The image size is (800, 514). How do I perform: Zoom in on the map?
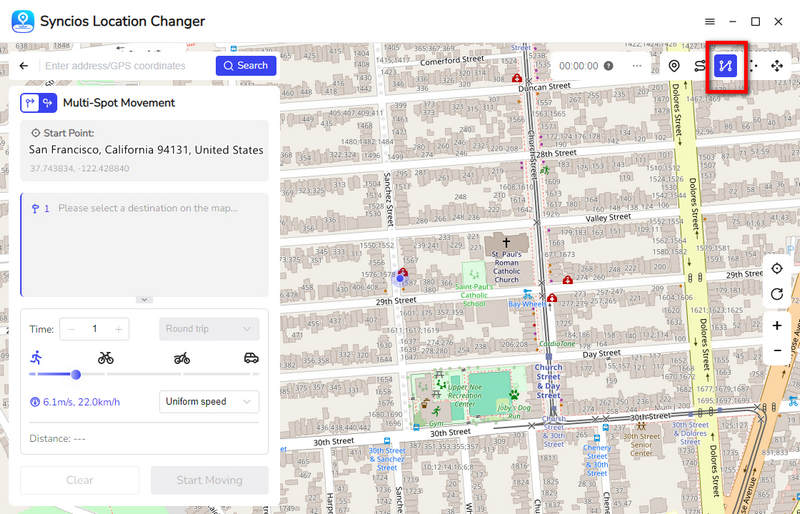777,326
